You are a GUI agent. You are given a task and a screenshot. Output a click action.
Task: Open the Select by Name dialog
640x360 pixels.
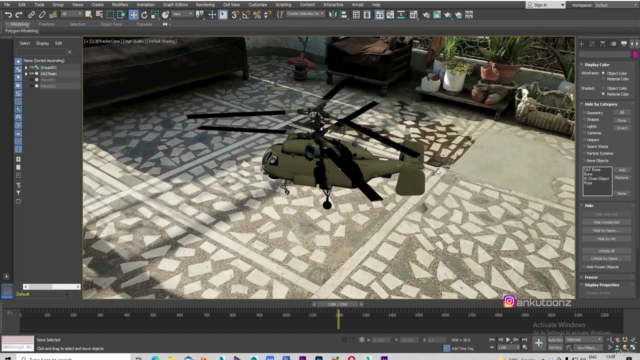point(99,15)
